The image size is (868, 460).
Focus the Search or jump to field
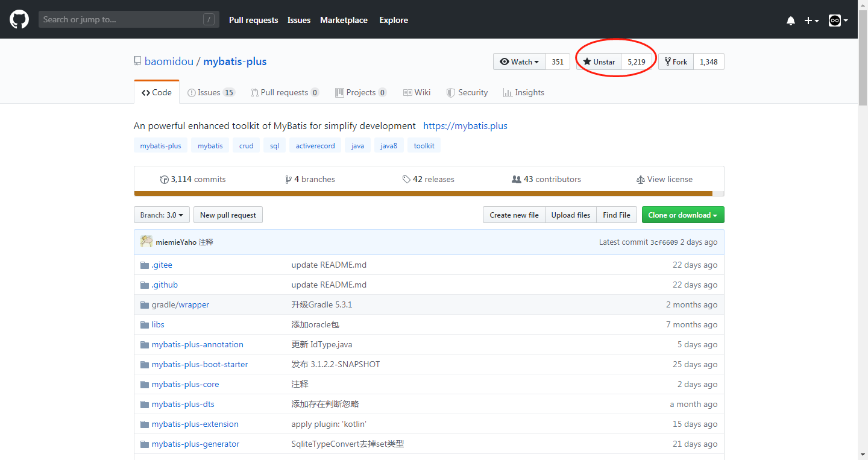pos(121,20)
